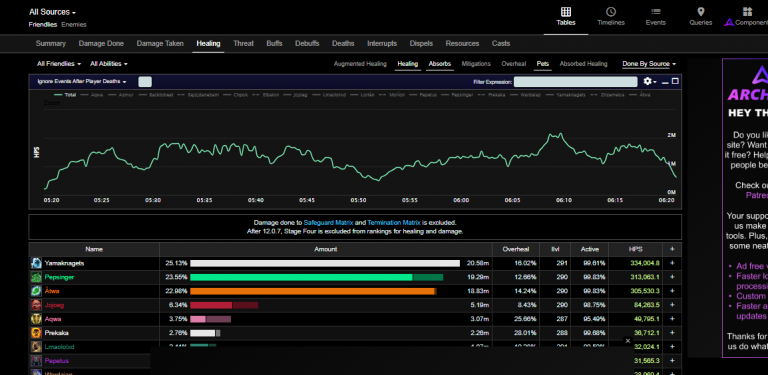Expand Átwa row with plus button

coord(672,291)
